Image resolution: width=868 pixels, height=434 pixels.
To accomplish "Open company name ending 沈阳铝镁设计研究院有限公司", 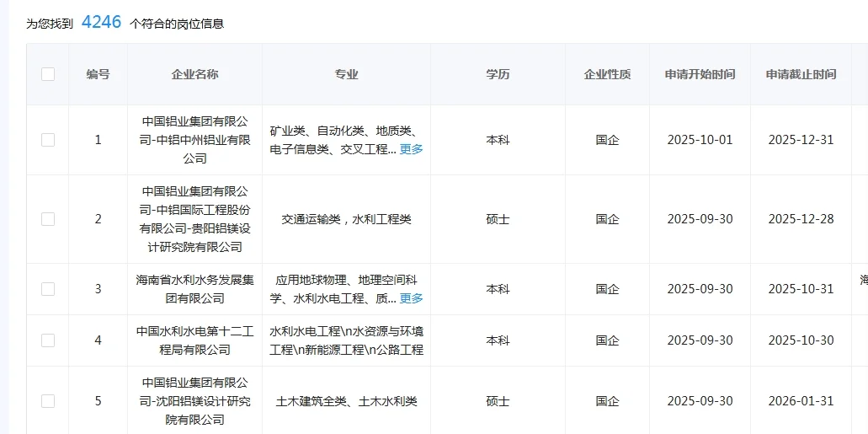I will point(194,401).
